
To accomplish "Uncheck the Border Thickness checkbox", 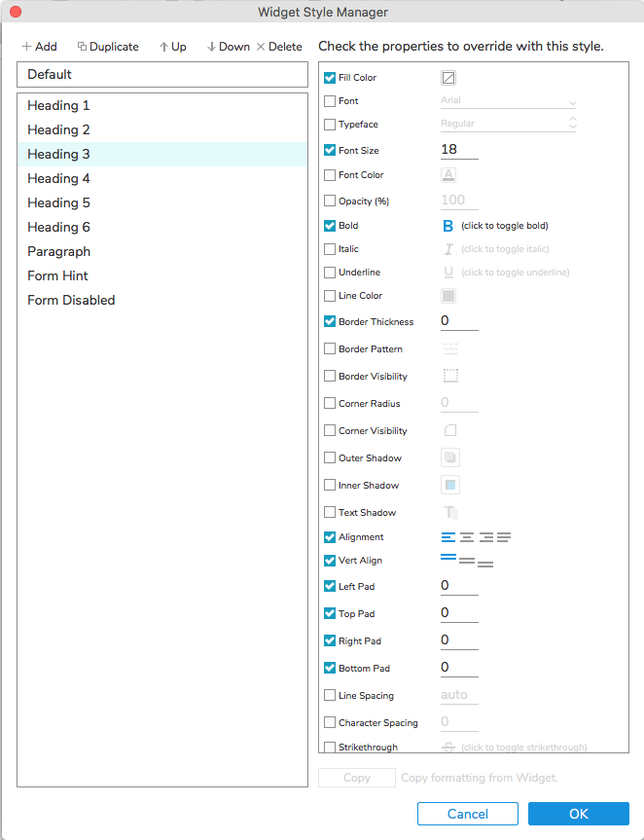I will pyautogui.click(x=330, y=321).
